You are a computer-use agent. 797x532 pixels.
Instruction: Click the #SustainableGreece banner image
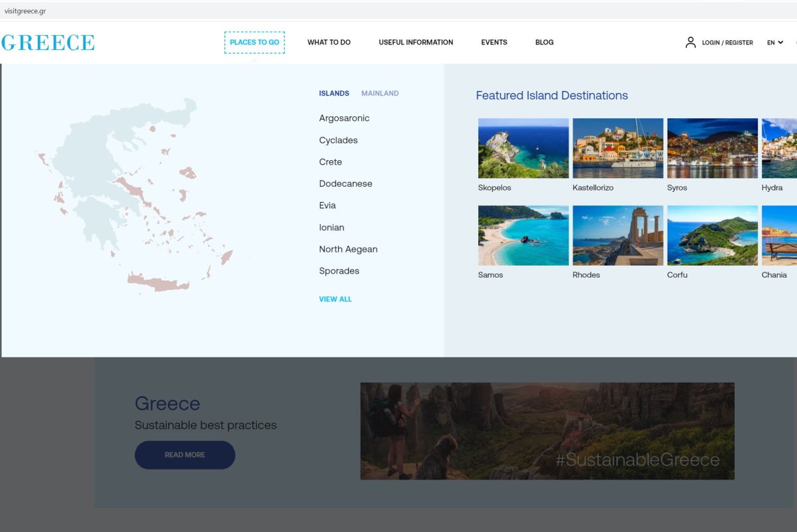(x=547, y=431)
